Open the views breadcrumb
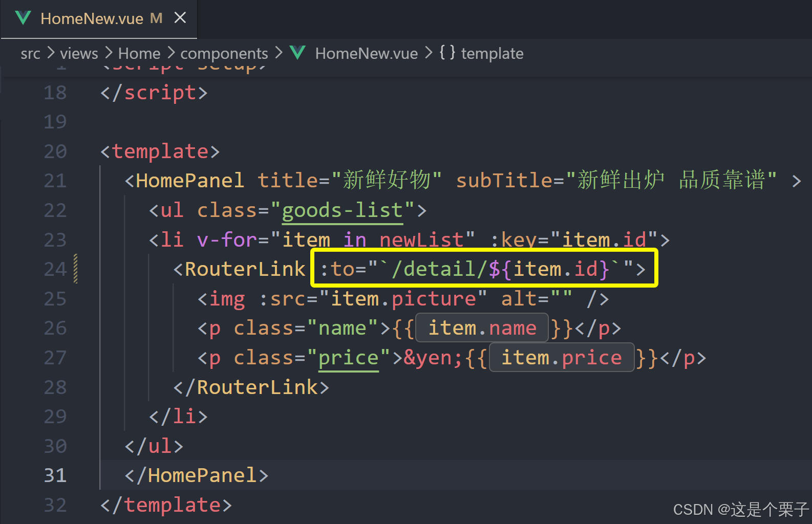 pyautogui.click(x=79, y=53)
